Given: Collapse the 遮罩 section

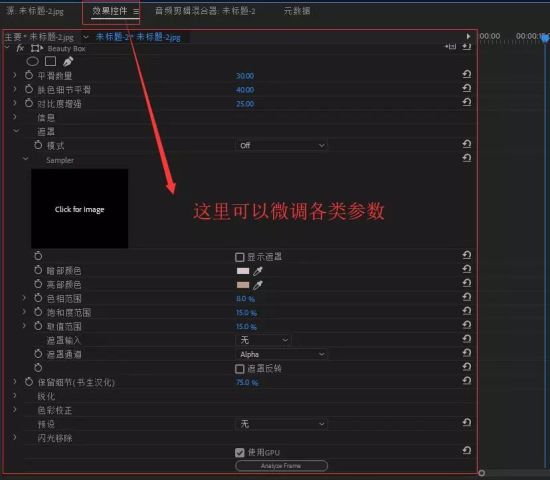Looking at the screenshot, I should click(x=16, y=131).
